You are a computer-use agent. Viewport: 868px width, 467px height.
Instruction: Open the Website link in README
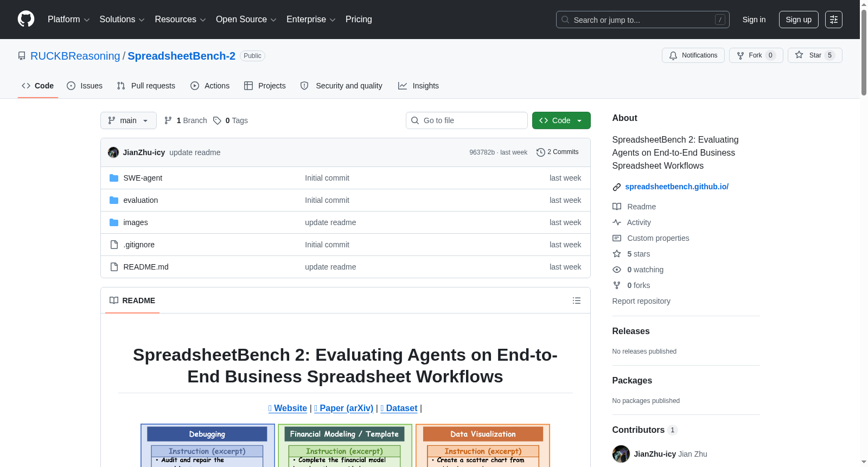[x=288, y=408]
